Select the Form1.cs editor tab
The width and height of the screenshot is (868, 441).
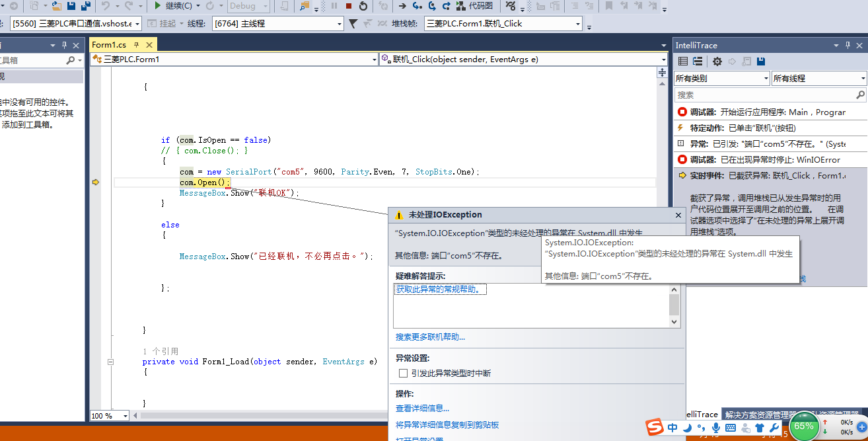pos(109,45)
